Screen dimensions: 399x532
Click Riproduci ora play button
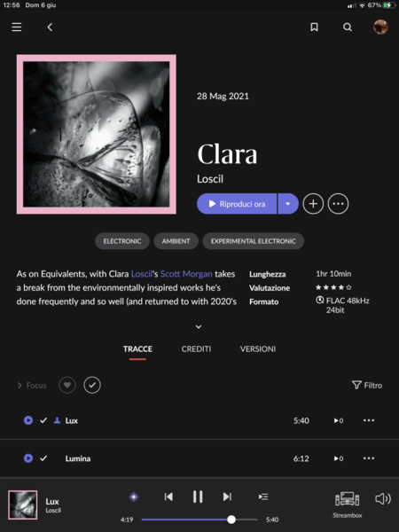point(237,204)
